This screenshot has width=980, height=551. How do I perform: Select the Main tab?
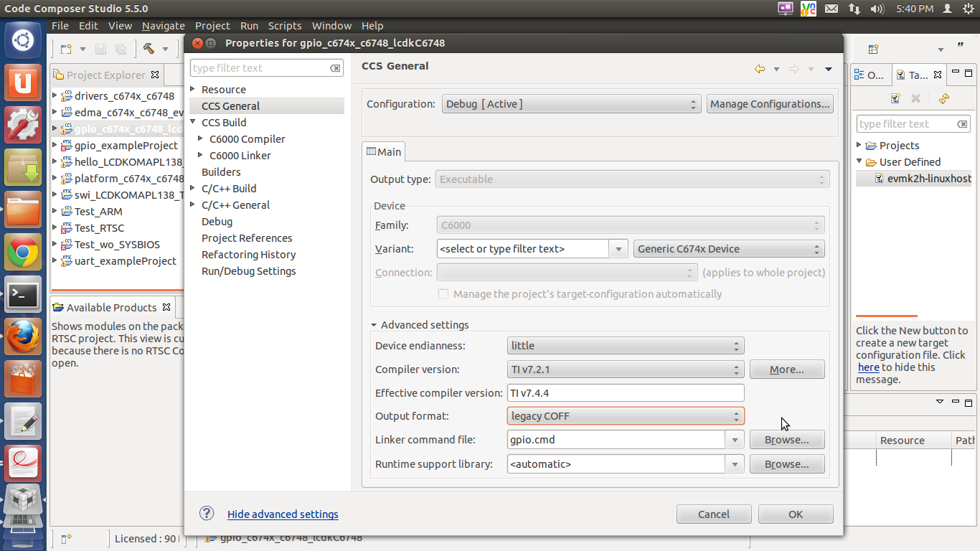(x=384, y=151)
